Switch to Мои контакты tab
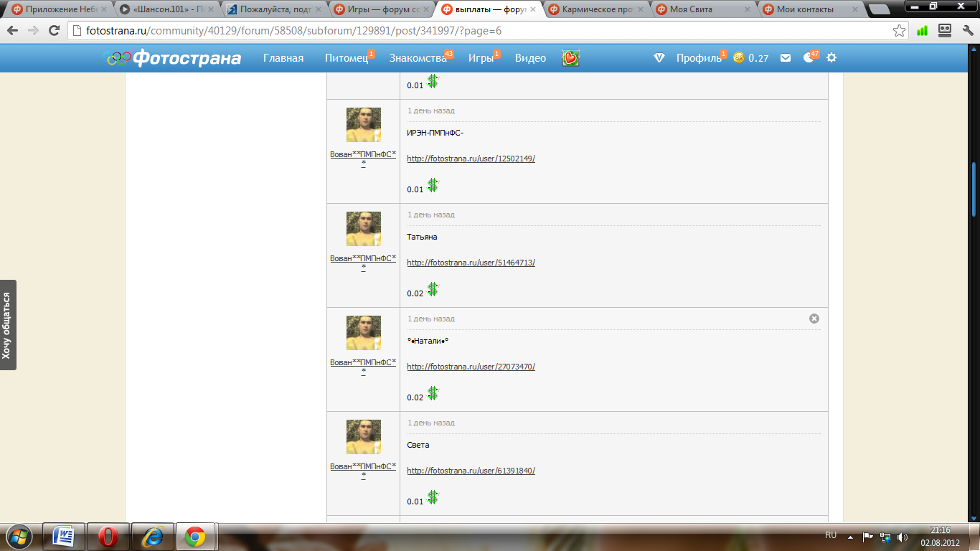Viewport: 980px width, 551px height. tap(811, 9)
